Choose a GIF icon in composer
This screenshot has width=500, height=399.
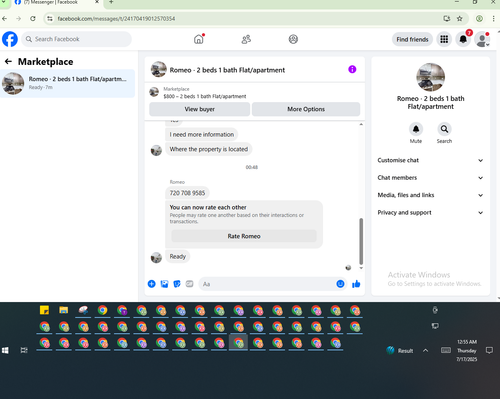tap(189, 284)
